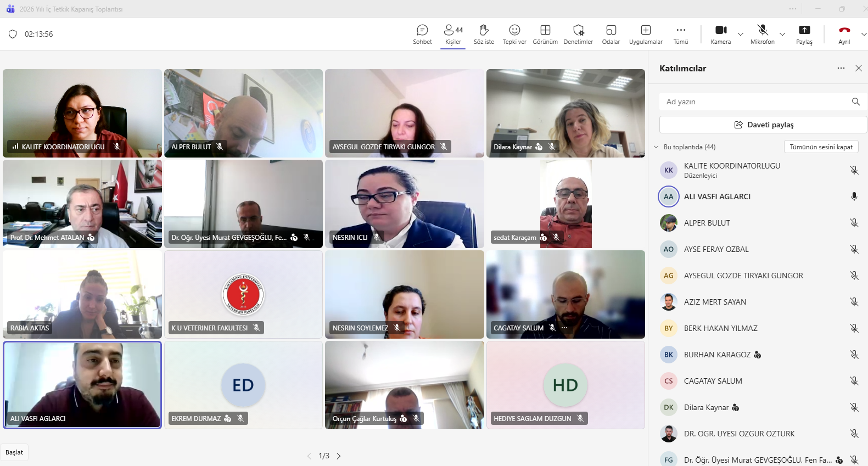Raise hand with Söz iste
Viewport: 868px width, 466px height.
pyautogui.click(x=484, y=34)
